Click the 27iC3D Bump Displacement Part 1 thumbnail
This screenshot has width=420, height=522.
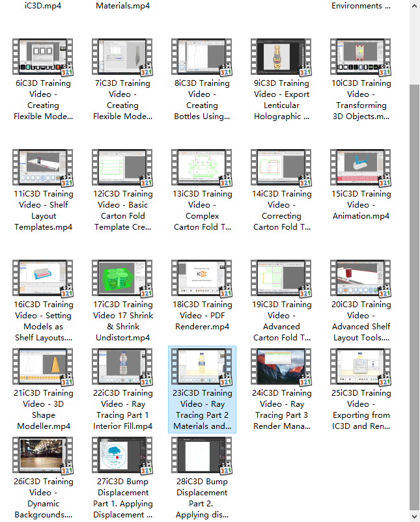122,456
